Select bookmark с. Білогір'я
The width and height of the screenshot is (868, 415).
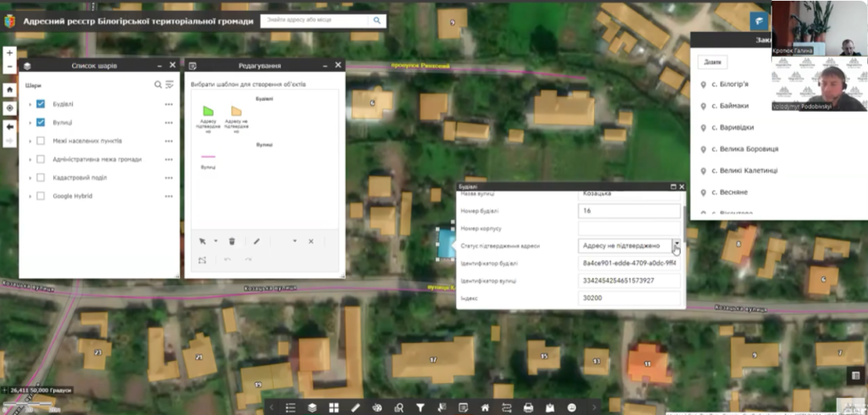tap(729, 85)
